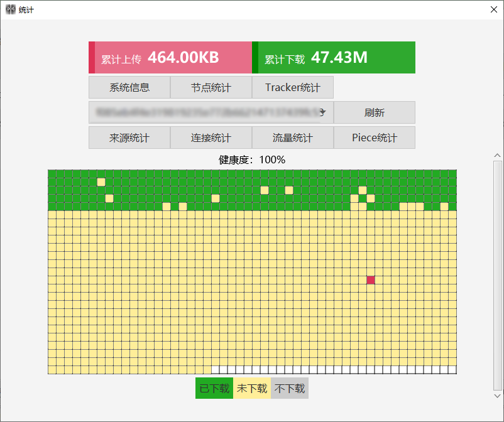Click the vertical scrollbar track
The image size is (504, 422).
tap(497, 276)
